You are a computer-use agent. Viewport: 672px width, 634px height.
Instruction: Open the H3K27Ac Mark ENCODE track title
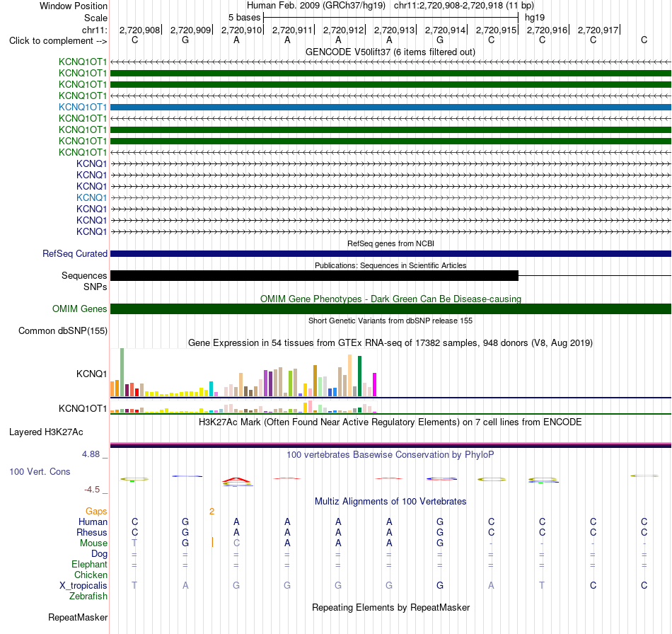pos(390,422)
